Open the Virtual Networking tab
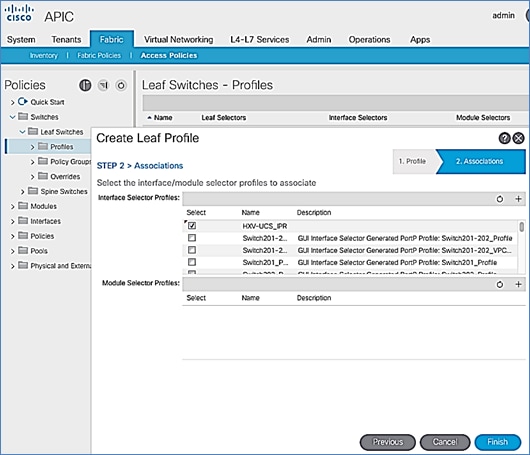Image resolution: width=530 pixels, height=455 pixels. pyautogui.click(x=178, y=40)
